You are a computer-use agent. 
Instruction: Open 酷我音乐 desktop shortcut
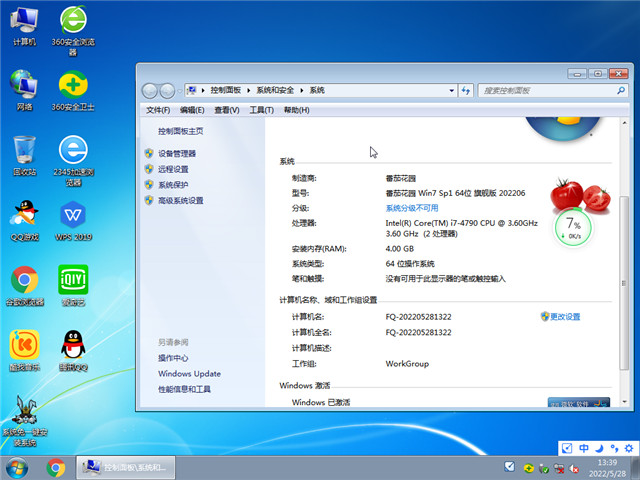coord(24,351)
